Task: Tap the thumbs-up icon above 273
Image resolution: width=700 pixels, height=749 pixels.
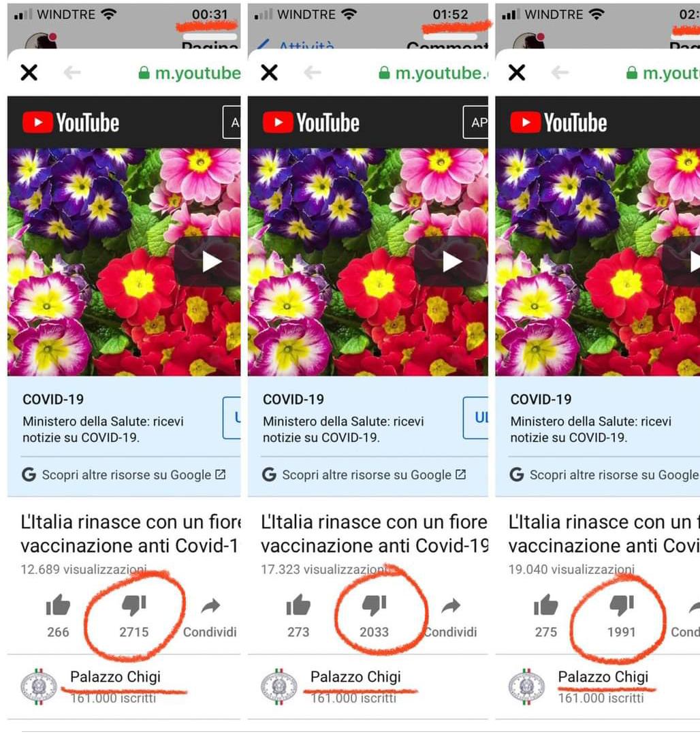Action: (x=298, y=605)
